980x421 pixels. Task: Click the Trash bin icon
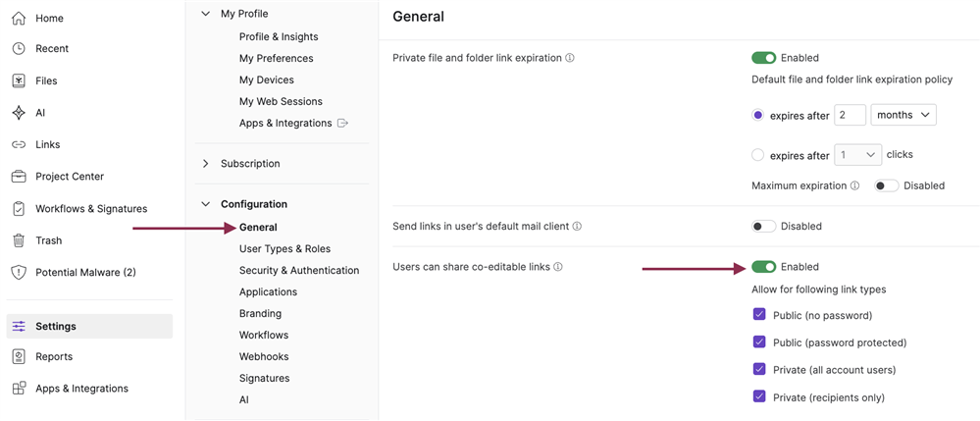[19, 240]
